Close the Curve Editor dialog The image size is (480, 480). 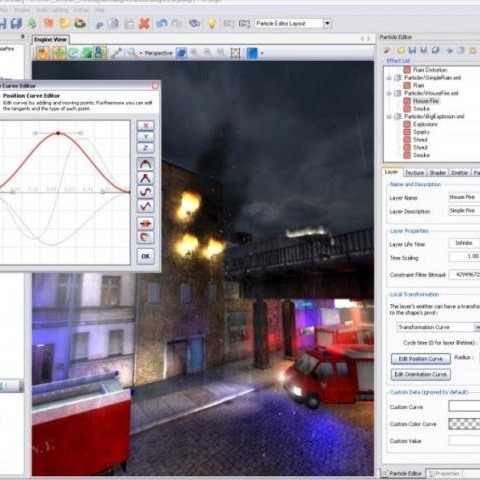(155, 86)
